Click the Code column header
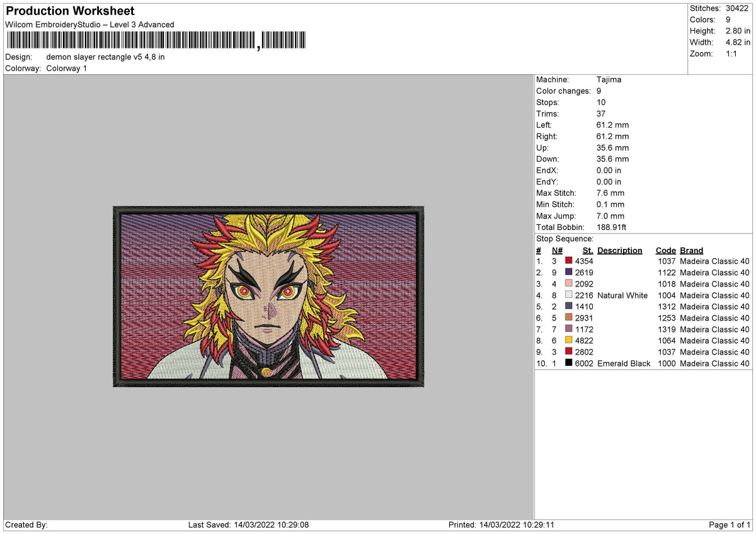This screenshot has height=534, width=756. 666,250
